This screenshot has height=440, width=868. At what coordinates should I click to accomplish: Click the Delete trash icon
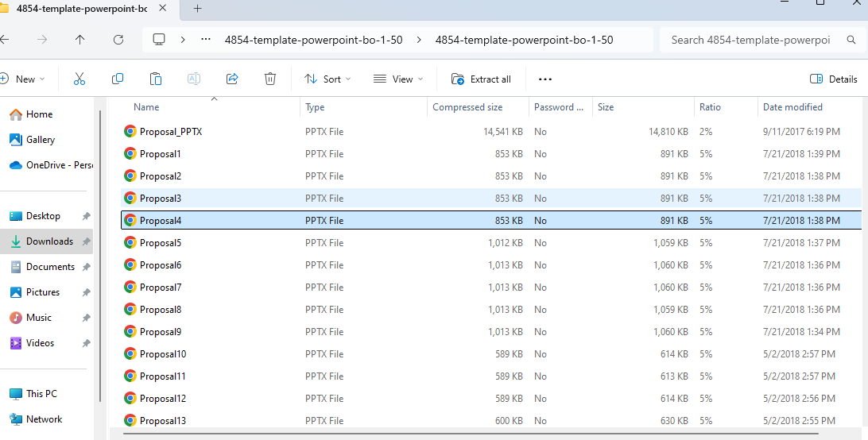[x=270, y=79]
